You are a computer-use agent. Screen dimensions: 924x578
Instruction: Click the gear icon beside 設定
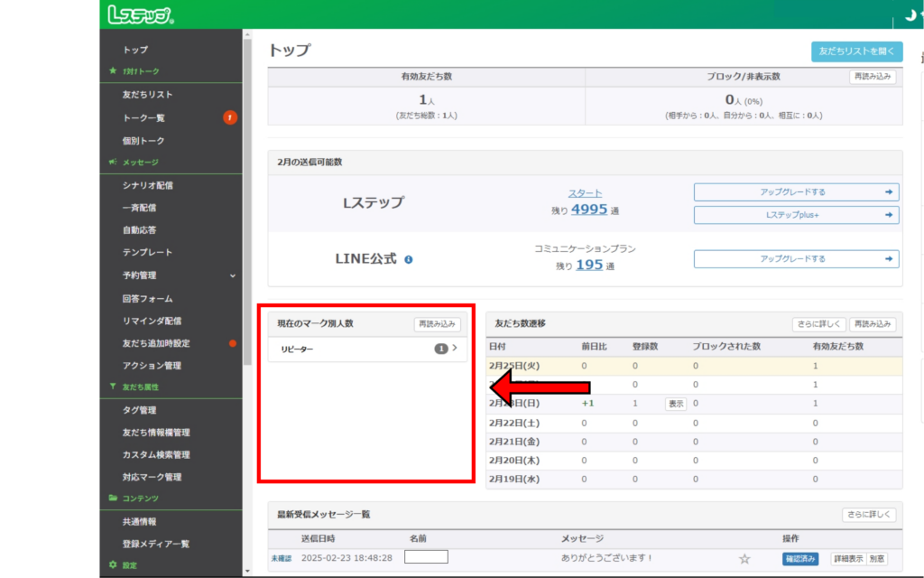[x=112, y=565]
